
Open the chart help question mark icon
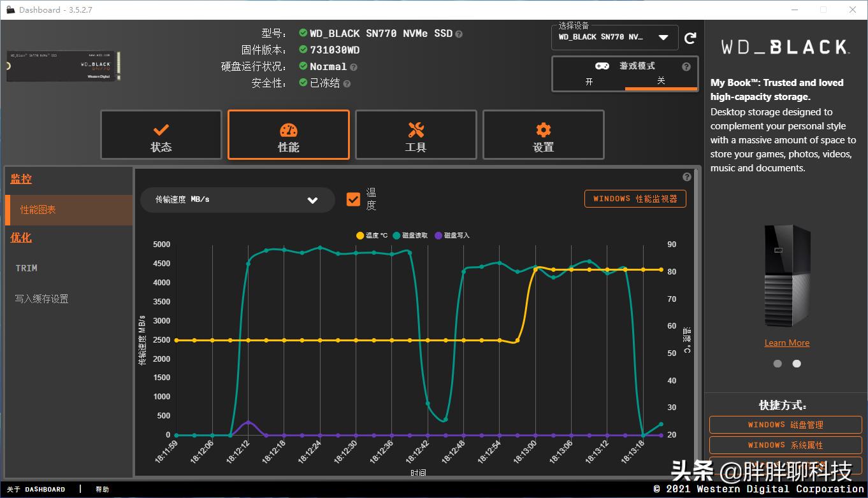pyautogui.click(x=686, y=177)
